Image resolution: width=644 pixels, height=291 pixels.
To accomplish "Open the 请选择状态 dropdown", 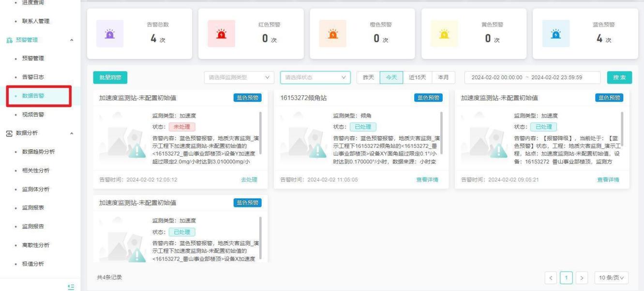I will pos(315,77).
